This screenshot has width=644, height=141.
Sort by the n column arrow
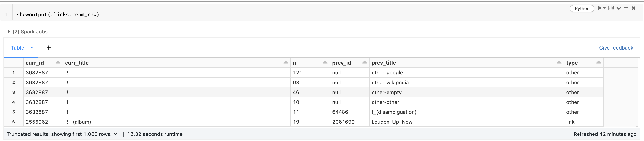point(325,62)
